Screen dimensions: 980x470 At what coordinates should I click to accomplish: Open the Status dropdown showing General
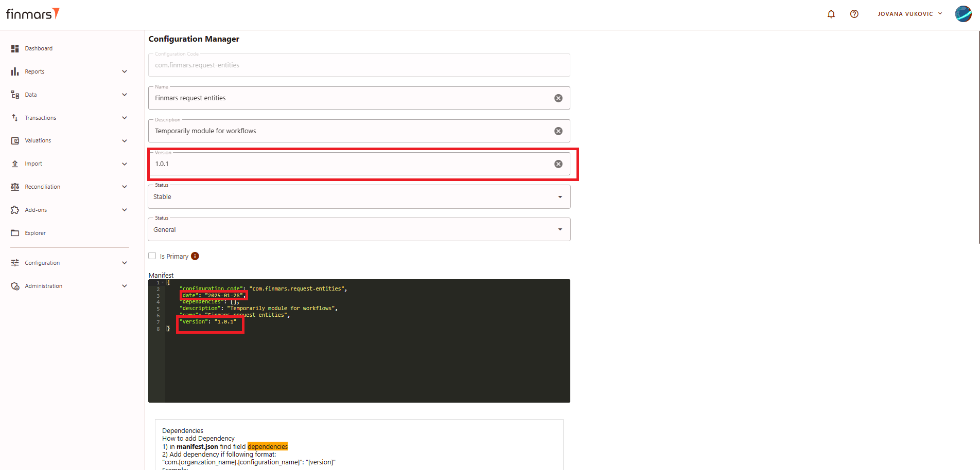359,230
